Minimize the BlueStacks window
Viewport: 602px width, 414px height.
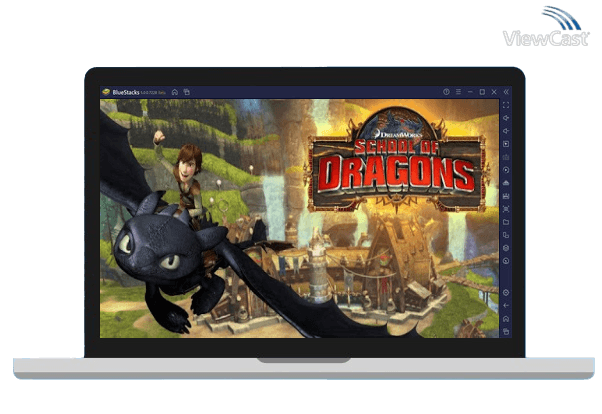[470, 92]
